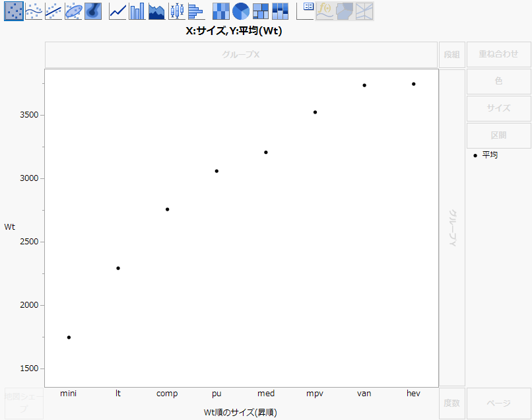Screen dimensions: 532x420
Task: Click the グループY drop zone
Action: pos(452,228)
